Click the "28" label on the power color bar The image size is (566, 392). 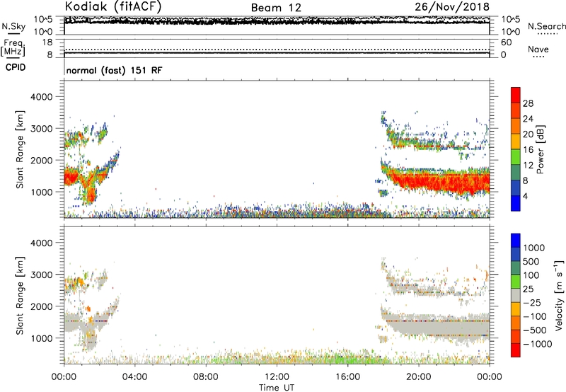(x=528, y=103)
